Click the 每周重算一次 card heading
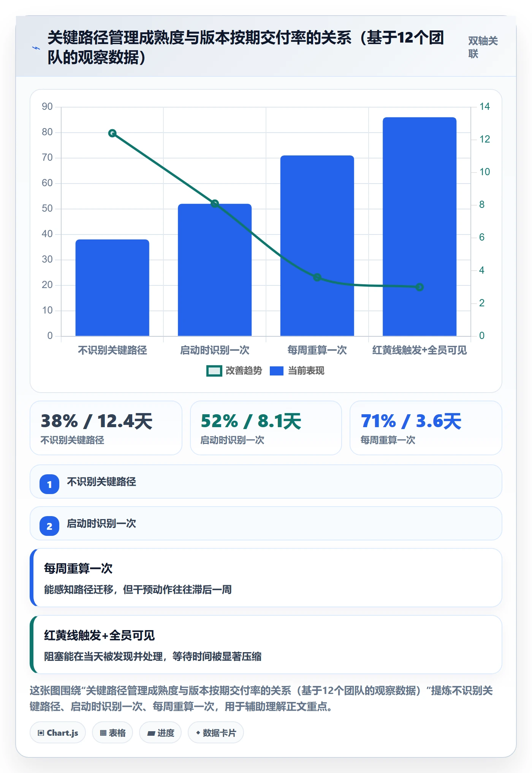The height and width of the screenshot is (773, 532). pyautogui.click(x=78, y=568)
